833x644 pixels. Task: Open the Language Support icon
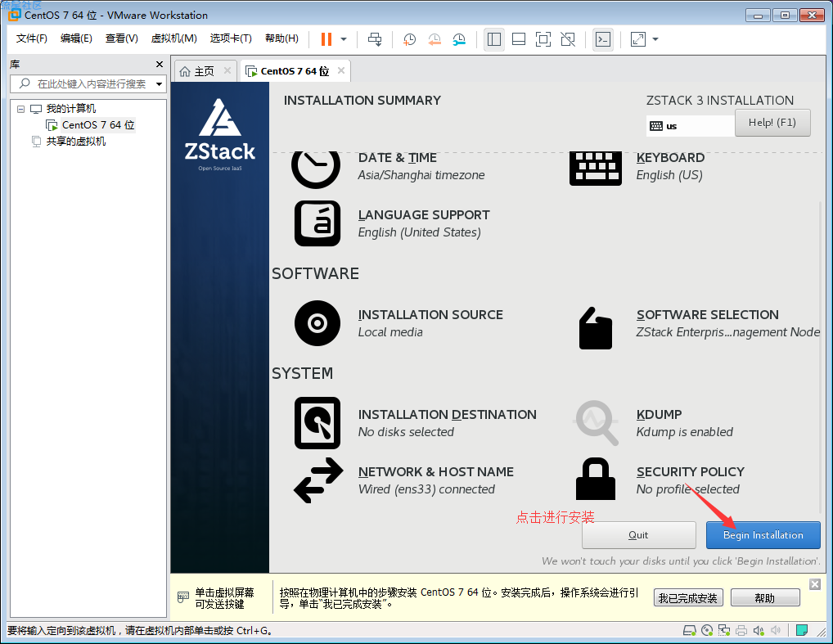coord(317,223)
